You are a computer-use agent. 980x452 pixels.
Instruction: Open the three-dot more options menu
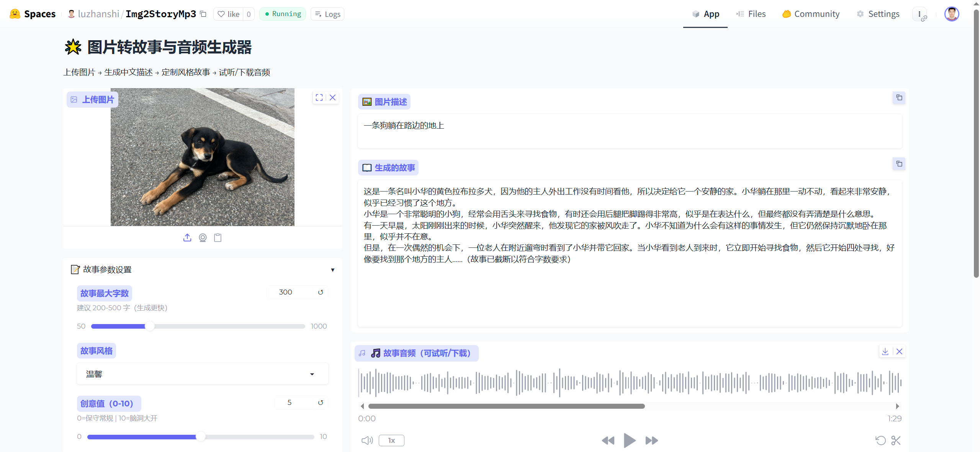point(919,14)
